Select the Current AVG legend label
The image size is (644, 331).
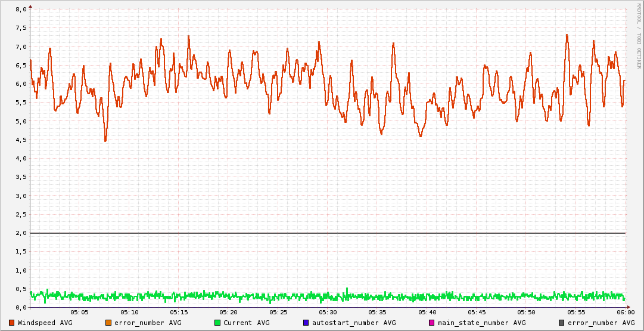coord(246,323)
